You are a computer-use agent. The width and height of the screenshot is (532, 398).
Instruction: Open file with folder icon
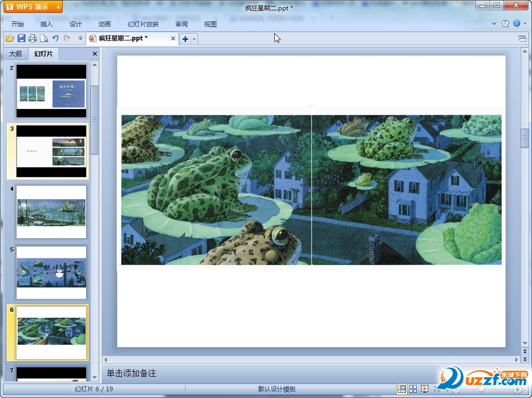pyautogui.click(x=10, y=38)
